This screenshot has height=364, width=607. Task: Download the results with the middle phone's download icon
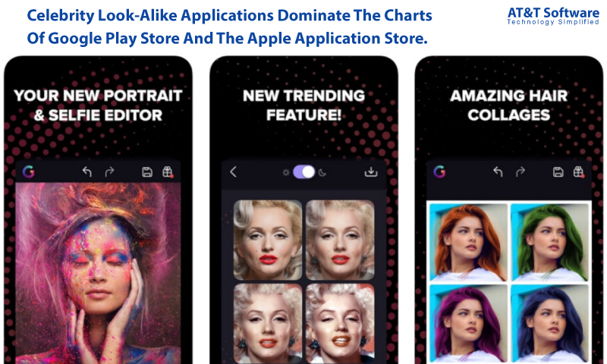(x=371, y=171)
